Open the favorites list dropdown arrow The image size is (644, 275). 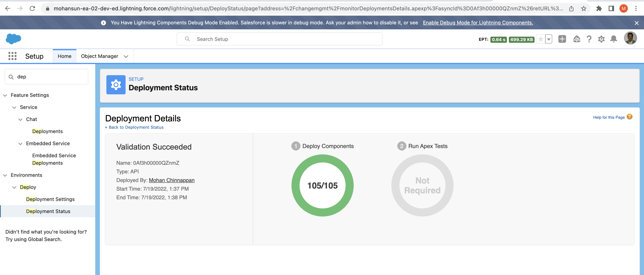[x=549, y=39]
